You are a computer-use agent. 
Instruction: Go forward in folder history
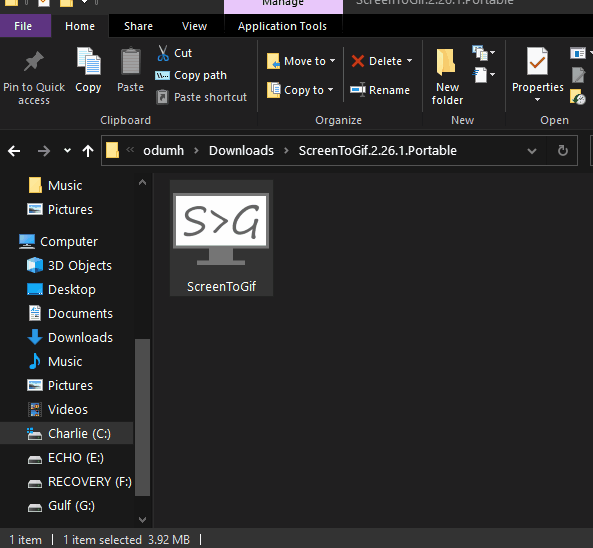click(44, 151)
